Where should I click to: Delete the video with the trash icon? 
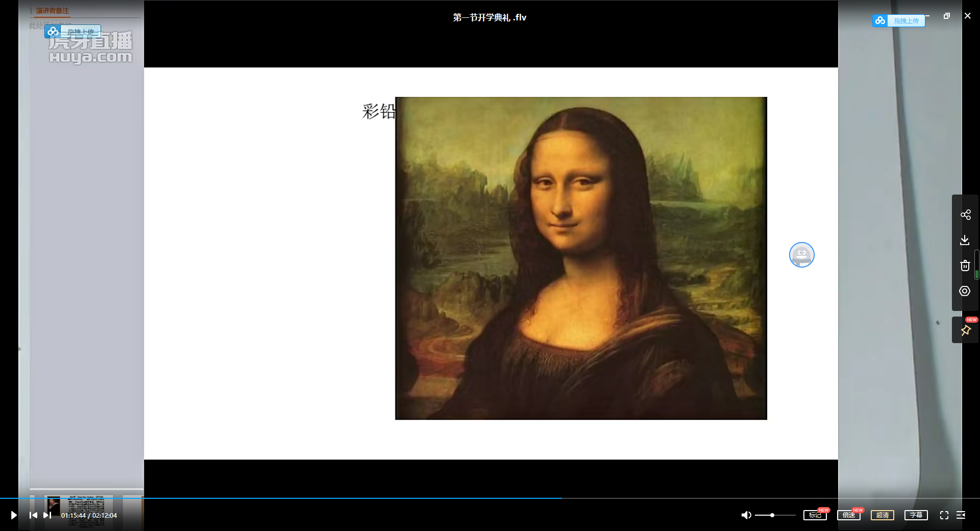tap(965, 265)
